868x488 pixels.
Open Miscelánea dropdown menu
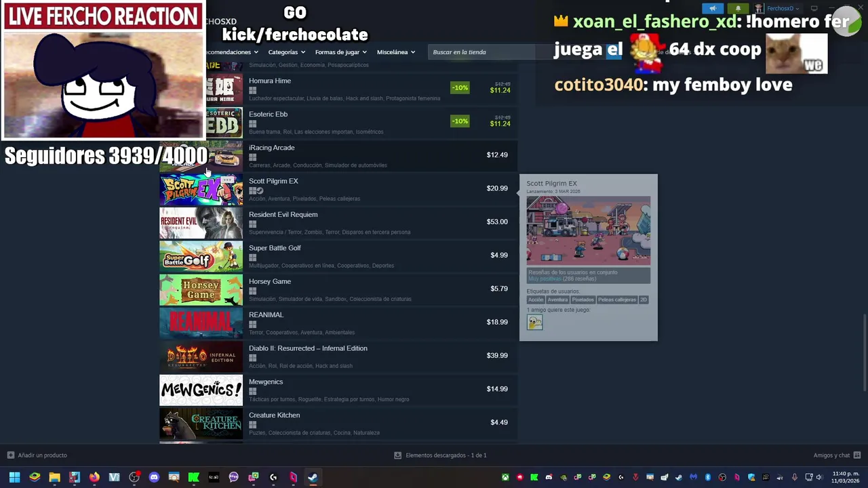tap(396, 52)
